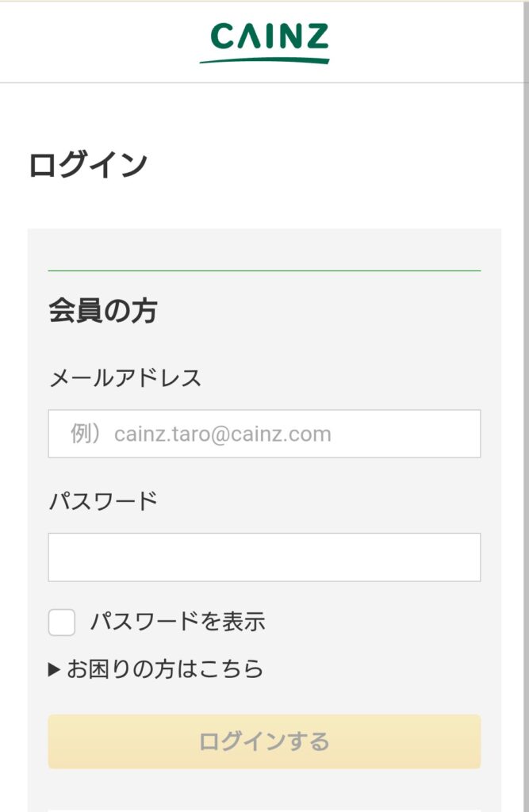
Task: Click the パスワード field label
Action: click(103, 501)
